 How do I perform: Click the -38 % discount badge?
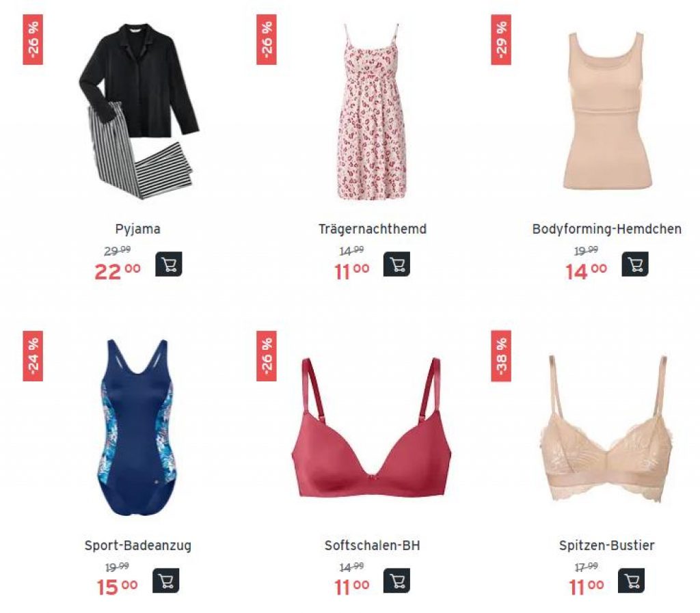[x=501, y=356]
